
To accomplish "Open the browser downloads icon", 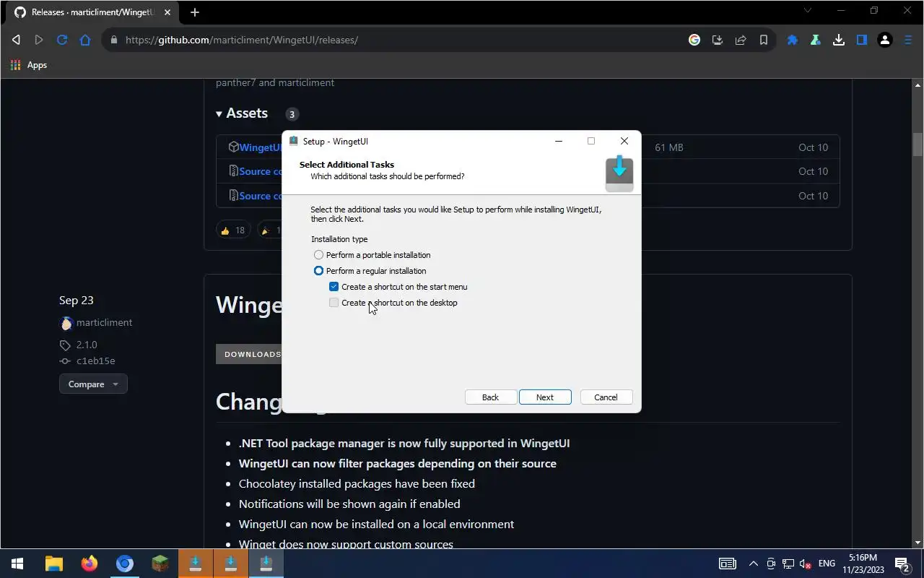I will pyautogui.click(x=839, y=40).
